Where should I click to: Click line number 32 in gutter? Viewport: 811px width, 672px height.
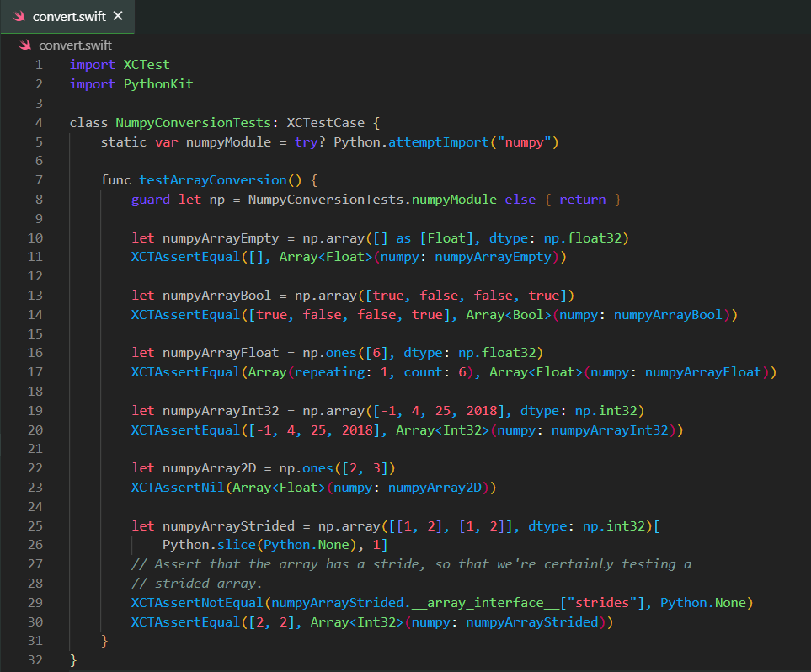(x=35, y=660)
